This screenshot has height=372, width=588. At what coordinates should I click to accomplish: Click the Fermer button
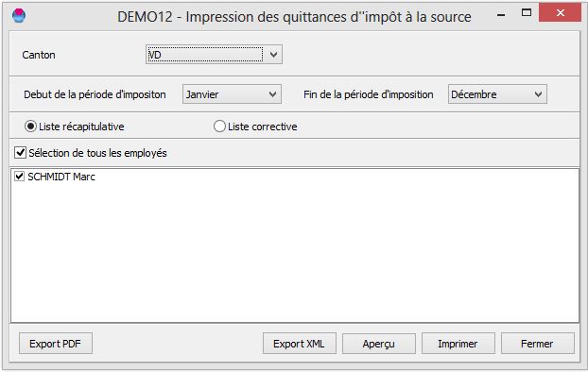(x=538, y=344)
